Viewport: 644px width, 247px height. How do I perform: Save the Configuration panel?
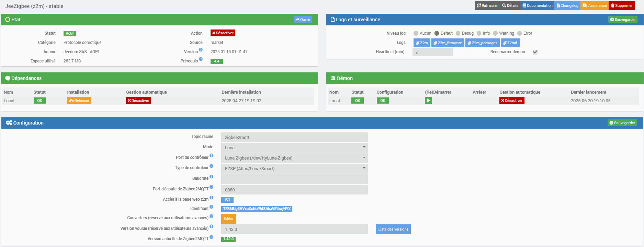pyautogui.click(x=622, y=123)
